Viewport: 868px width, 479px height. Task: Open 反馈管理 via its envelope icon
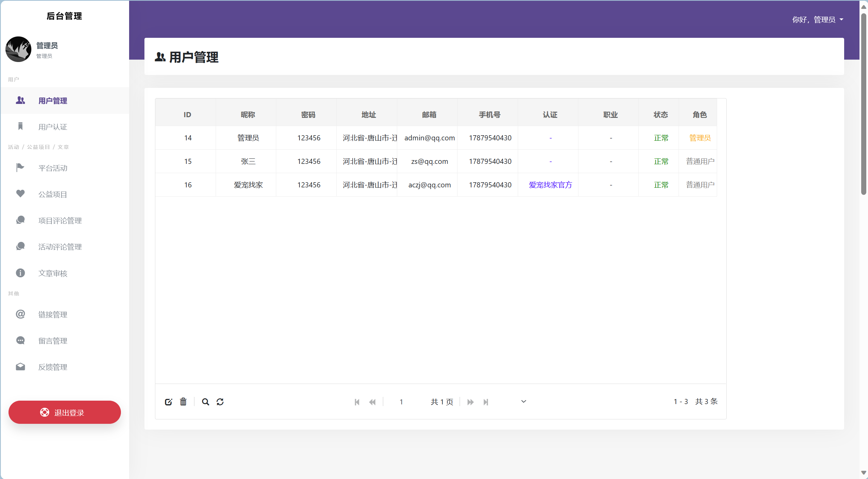point(20,367)
